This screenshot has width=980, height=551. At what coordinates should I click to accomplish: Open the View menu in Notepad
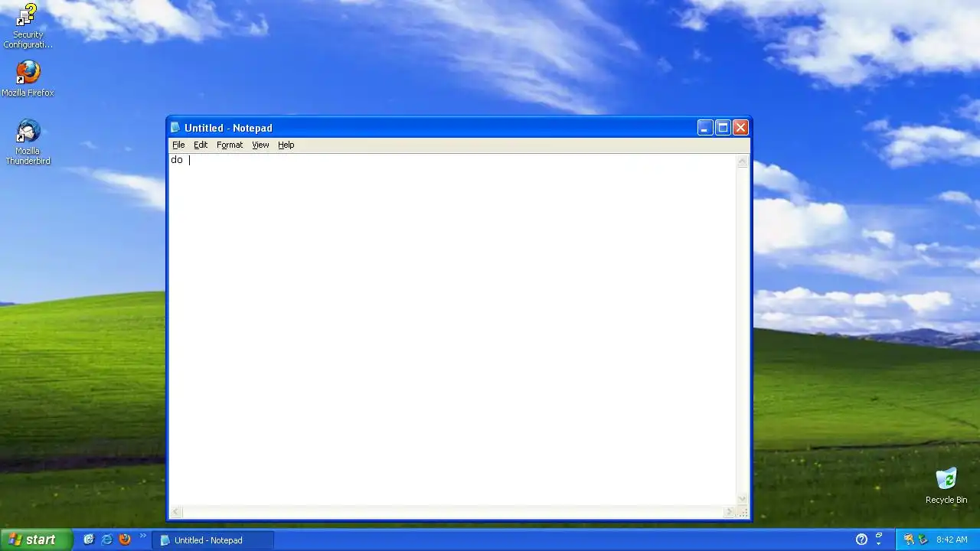(x=260, y=145)
